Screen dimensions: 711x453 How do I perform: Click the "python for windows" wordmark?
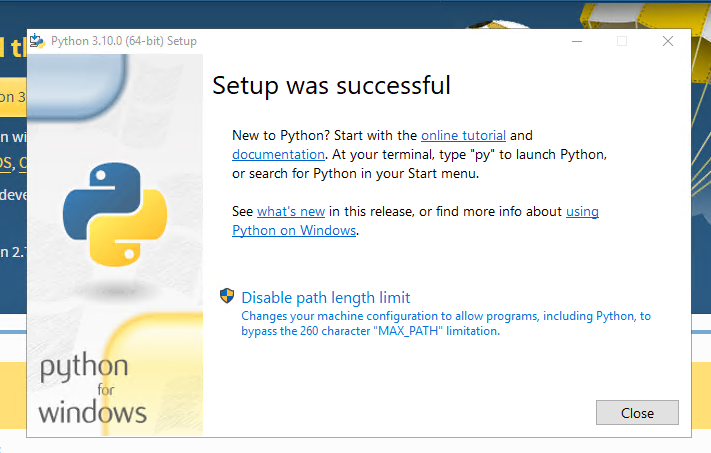pos(93,390)
